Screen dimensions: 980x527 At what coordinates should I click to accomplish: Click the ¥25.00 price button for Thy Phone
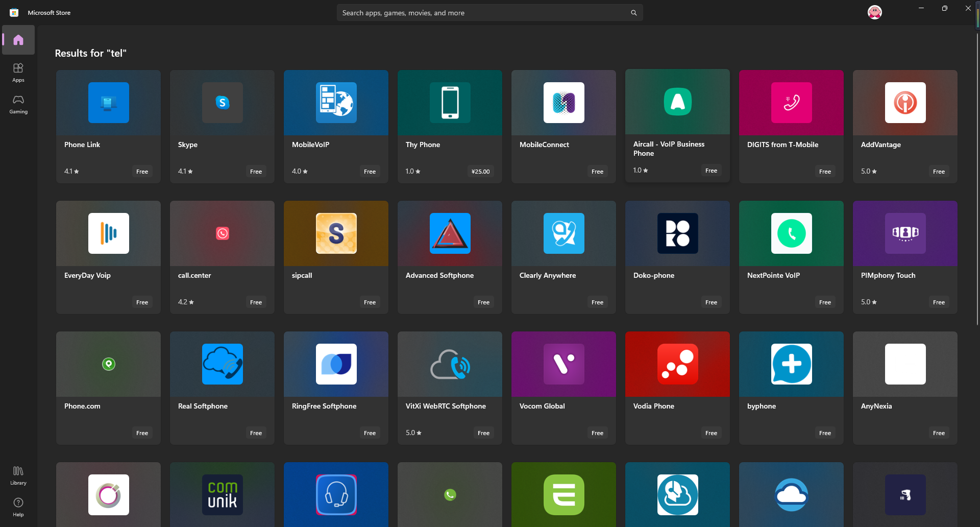click(481, 172)
